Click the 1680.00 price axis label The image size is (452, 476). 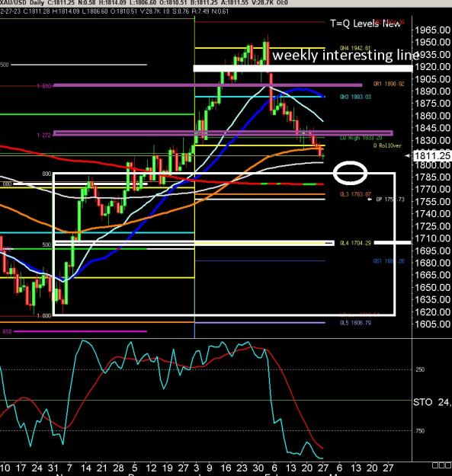(432, 263)
